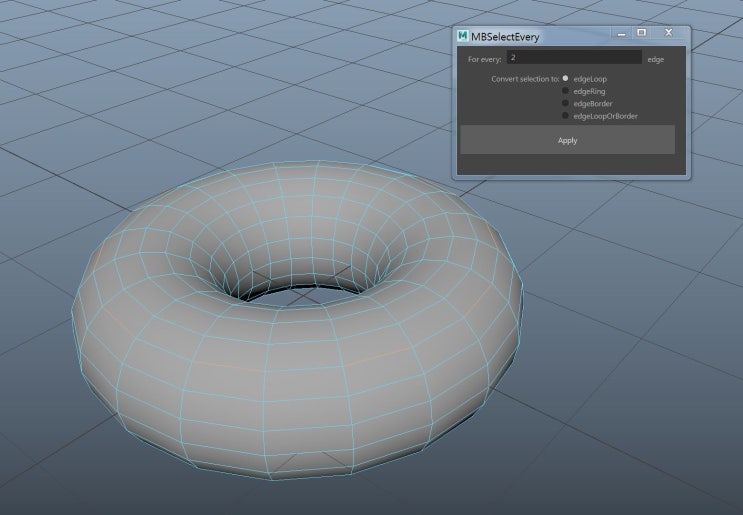This screenshot has width=743, height=515.
Task: Click the Maya icon in MBSelectEvery title bar
Action: tap(462, 36)
